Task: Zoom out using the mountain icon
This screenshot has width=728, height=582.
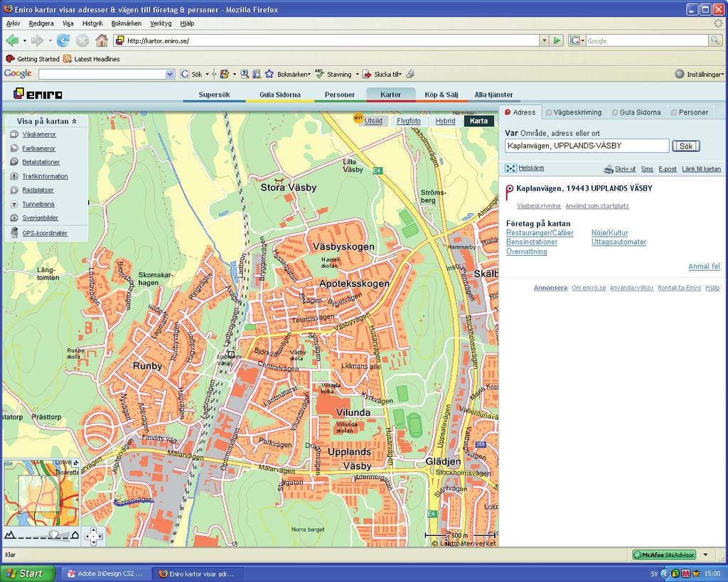Action: pos(10,535)
